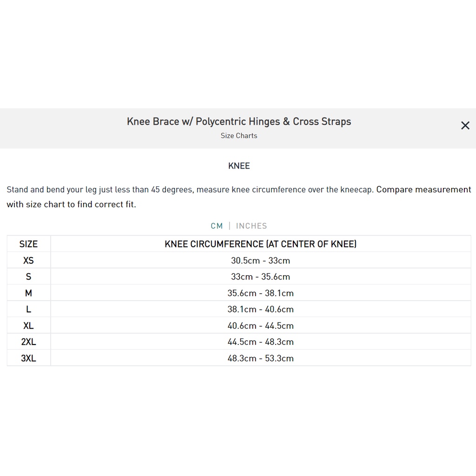The width and height of the screenshot is (476, 476).
Task: Select the M size row label
Action: pyautogui.click(x=28, y=293)
